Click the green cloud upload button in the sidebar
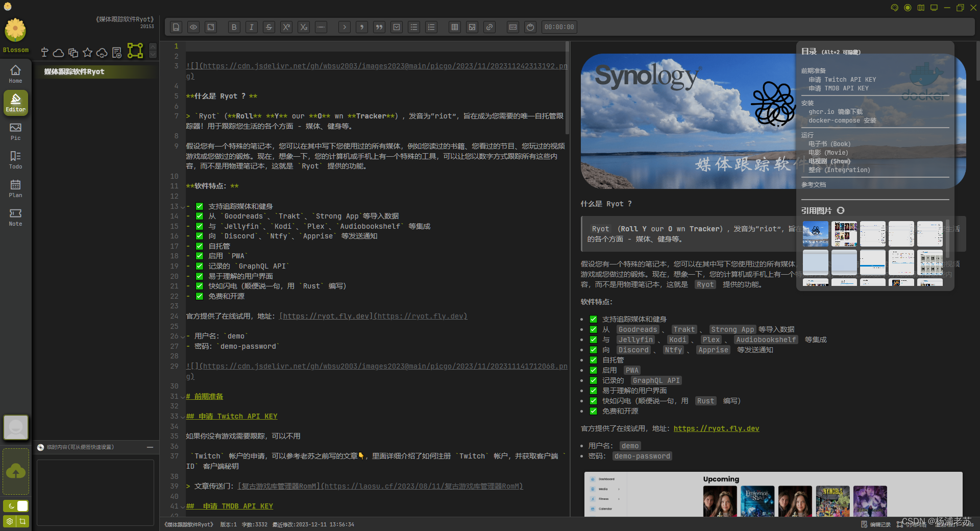 click(x=16, y=471)
